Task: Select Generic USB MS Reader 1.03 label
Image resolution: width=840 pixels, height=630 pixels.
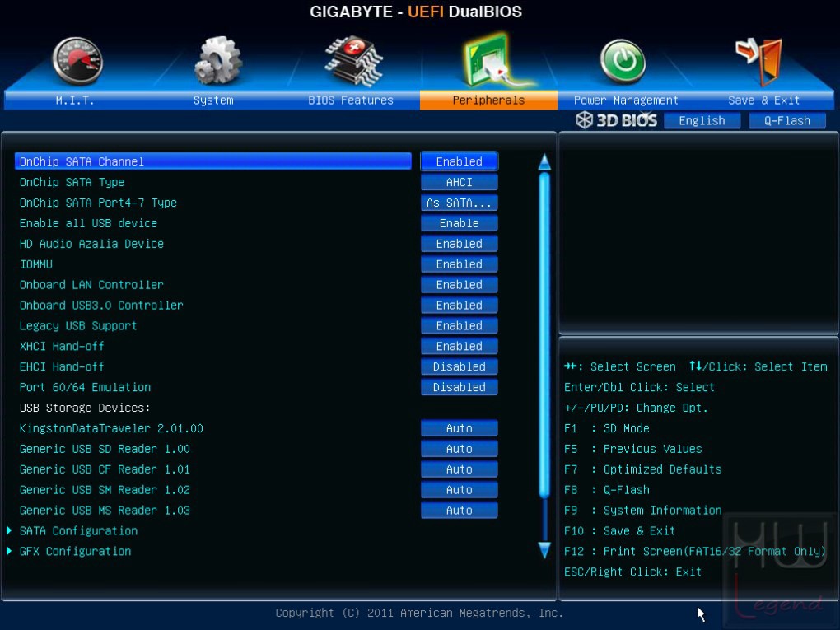Action: click(105, 510)
